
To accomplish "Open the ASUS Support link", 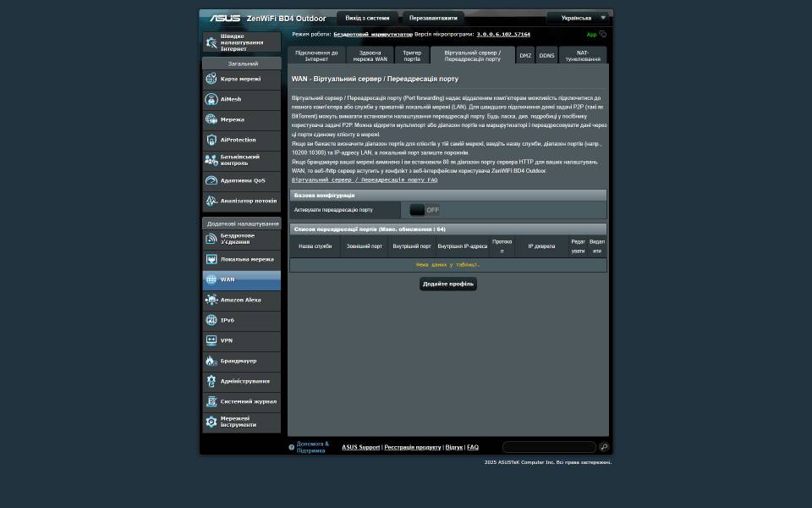I will (x=360, y=447).
